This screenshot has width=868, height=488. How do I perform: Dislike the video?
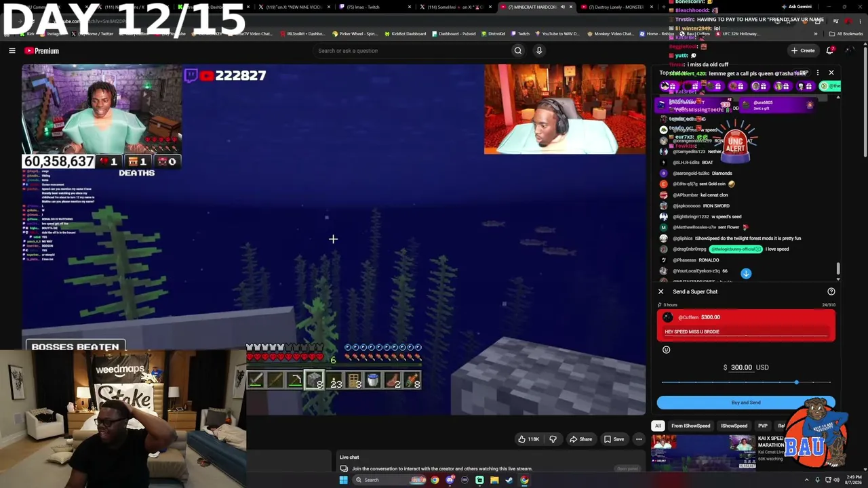(x=553, y=439)
